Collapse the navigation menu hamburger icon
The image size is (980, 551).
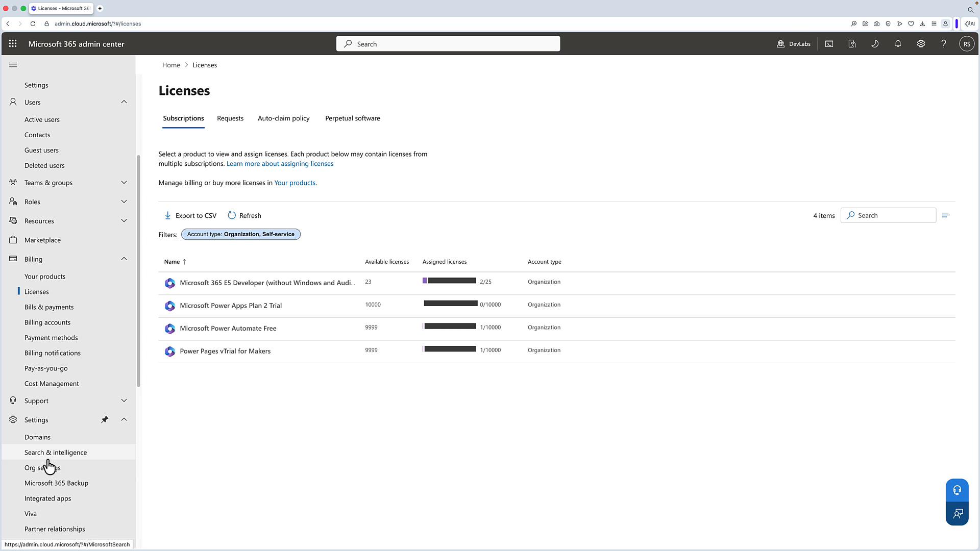(13, 65)
